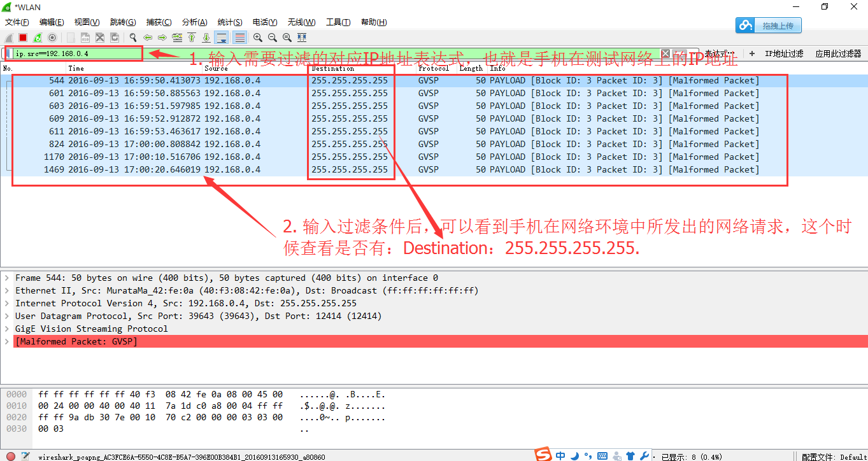
Task: Jump to the first packet icon
Action: click(192, 38)
